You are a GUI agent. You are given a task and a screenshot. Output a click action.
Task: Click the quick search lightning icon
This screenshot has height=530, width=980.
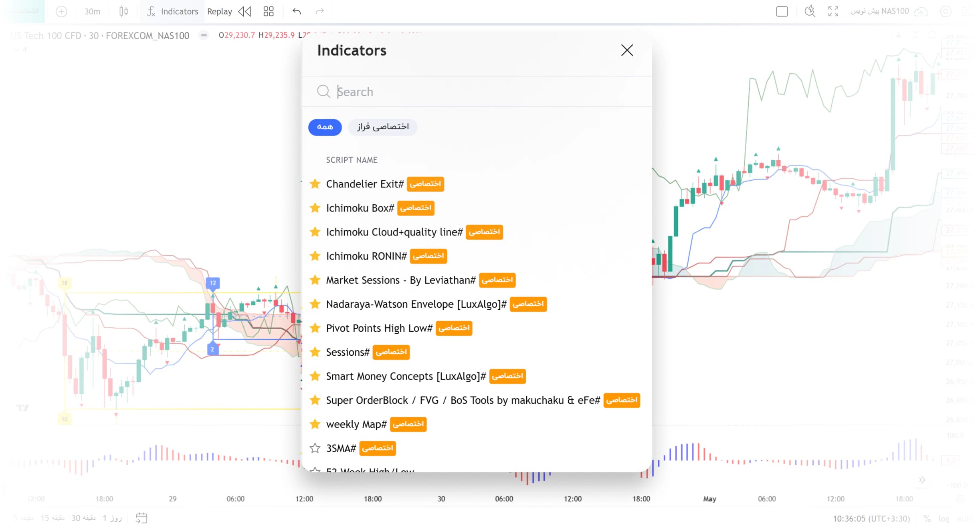click(810, 11)
